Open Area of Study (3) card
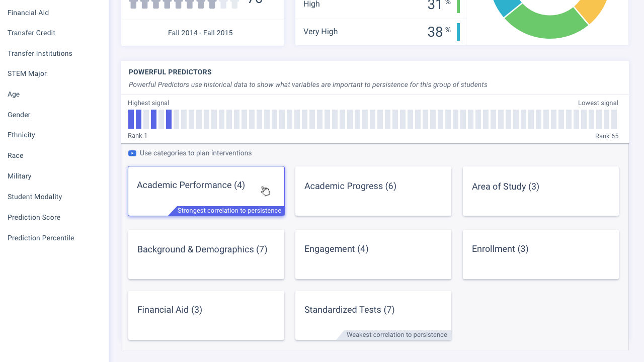This screenshot has height=362, width=644. 541,191
